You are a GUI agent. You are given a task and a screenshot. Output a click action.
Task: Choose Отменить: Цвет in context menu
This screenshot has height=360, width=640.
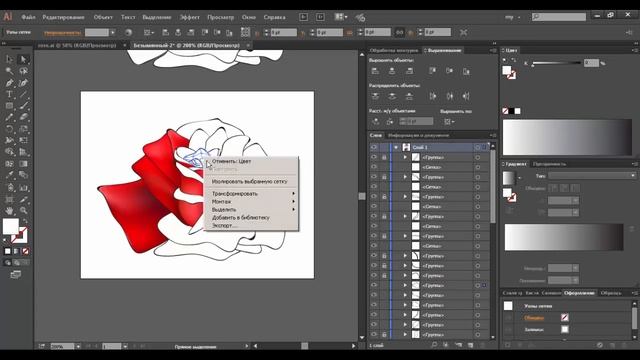click(x=231, y=161)
